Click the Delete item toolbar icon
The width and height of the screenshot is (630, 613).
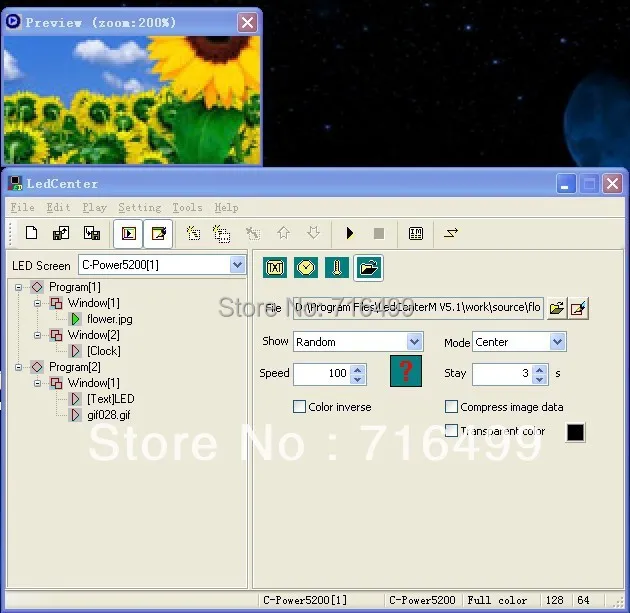tap(253, 233)
